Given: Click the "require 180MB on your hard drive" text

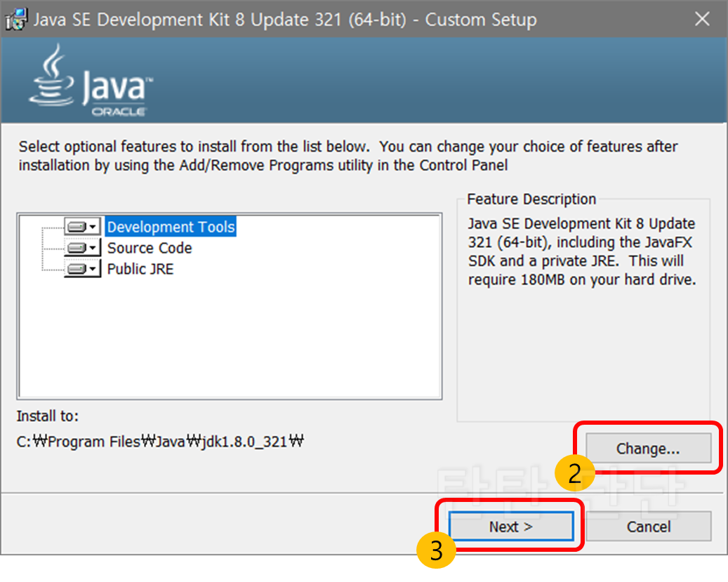Looking at the screenshot, I should [582, 279].
